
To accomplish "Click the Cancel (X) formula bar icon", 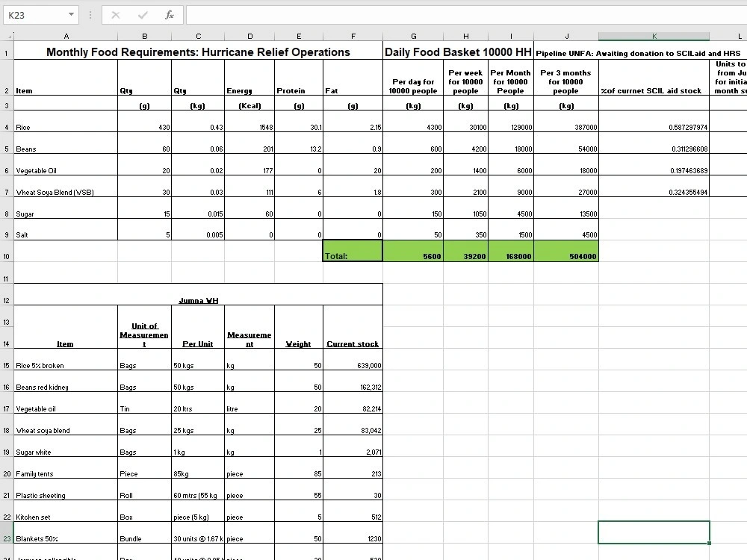I will point(115,15).
